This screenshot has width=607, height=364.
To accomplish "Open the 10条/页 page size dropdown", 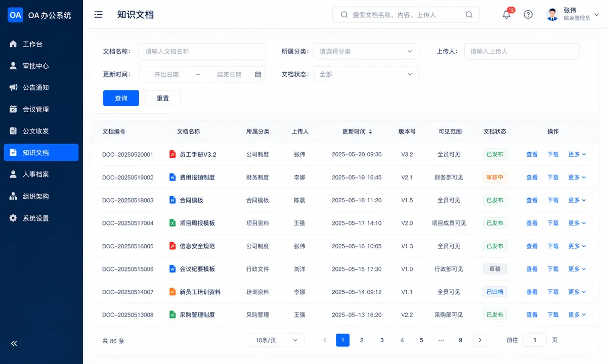I will pyautogui.click(x=277, y=340).
